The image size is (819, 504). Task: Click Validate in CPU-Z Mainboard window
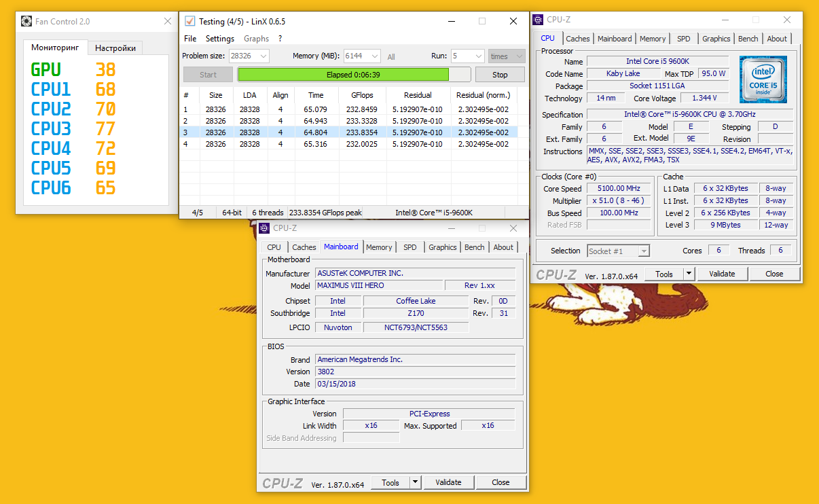448,482
